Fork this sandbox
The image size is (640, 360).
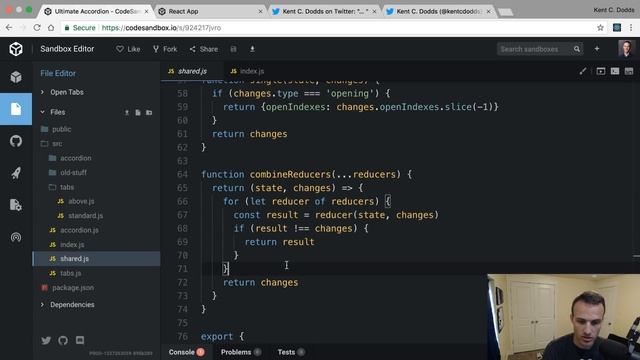tap(165, 49)
